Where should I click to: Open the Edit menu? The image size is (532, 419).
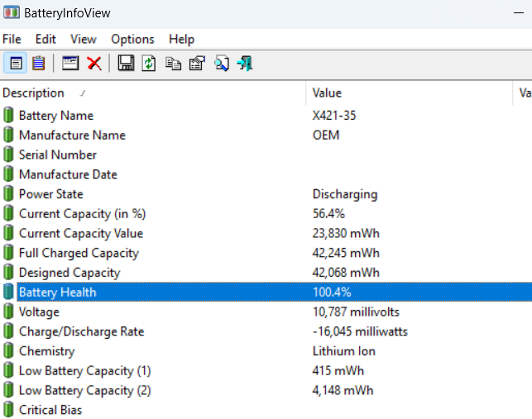click(46, 40)
